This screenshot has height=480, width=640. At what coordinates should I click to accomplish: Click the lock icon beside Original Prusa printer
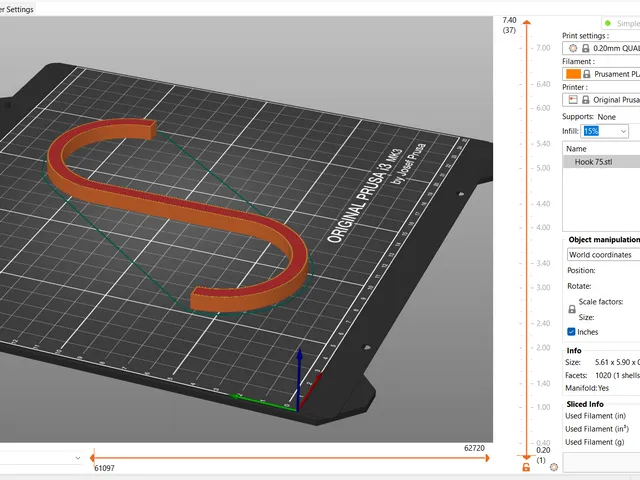point(586,100)
